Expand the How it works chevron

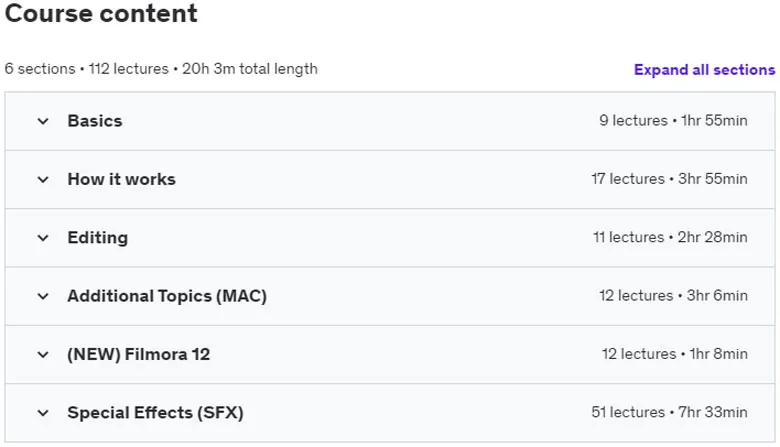click(x=43, y=179)
